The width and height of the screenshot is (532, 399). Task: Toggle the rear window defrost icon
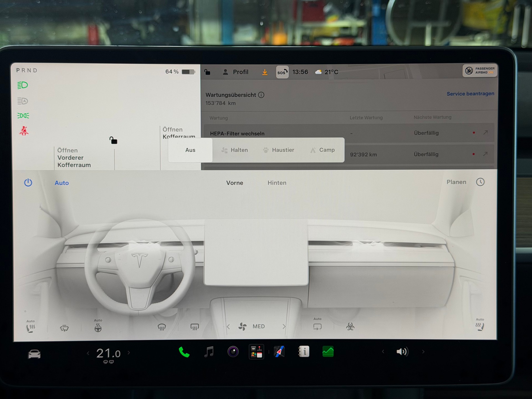(195, 327)
